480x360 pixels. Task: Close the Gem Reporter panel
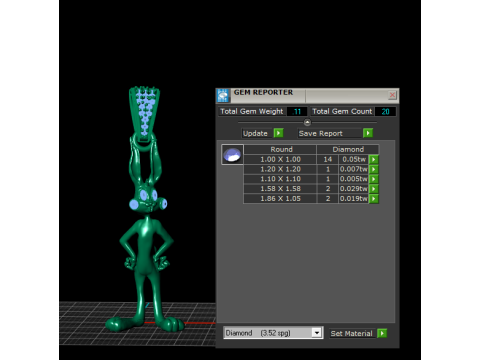392,95
